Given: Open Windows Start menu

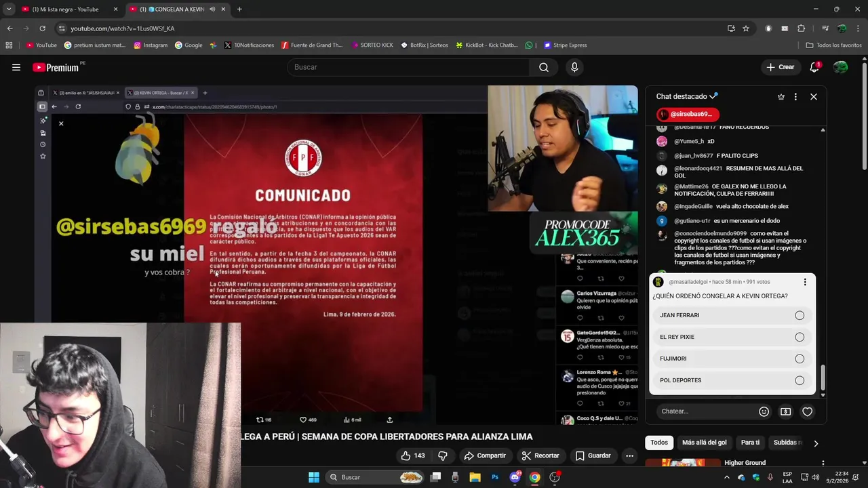Looking at the screenshot, I should (x=314, y=477).
